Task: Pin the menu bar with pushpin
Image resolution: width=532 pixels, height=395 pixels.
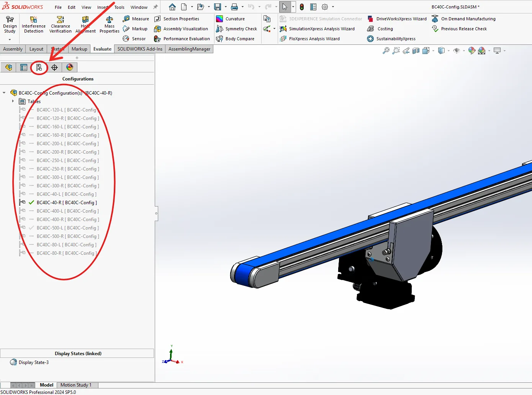Action: (156, 7)
